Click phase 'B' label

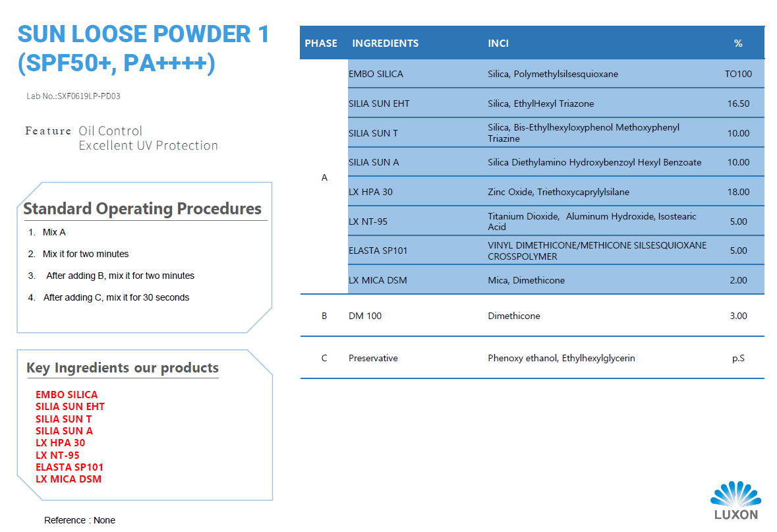(x=324, y=316)
